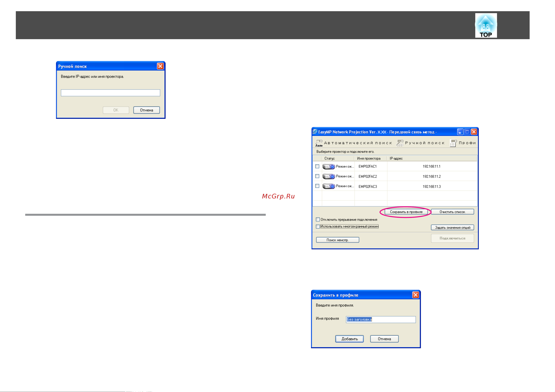
Task: Sort by Имя проектора column header
Action: [x=370, y=158]
